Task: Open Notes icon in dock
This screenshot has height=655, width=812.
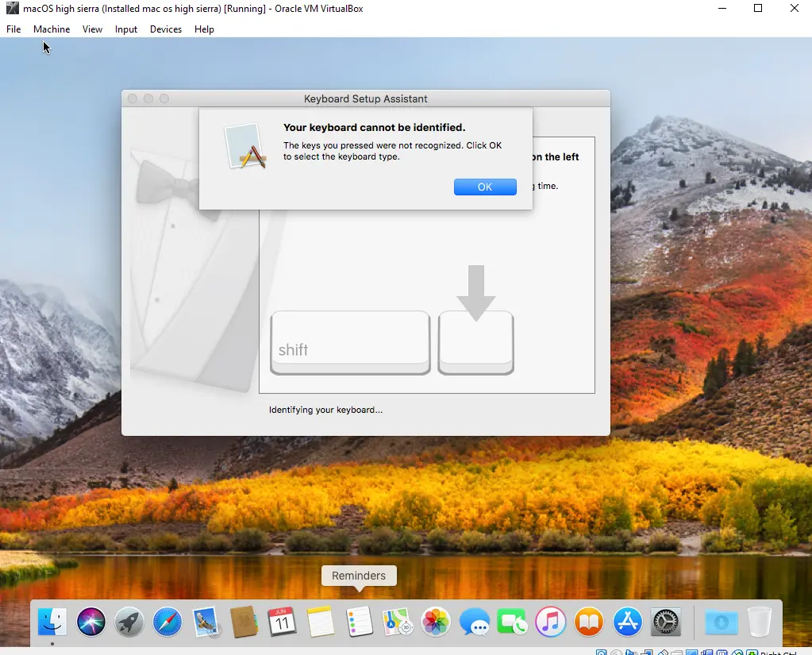Action: pyautogui.click(x=321, y=622)
